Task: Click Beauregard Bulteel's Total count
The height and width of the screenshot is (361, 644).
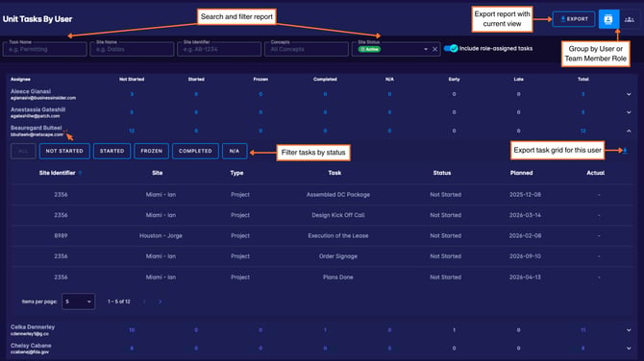Action: [x=582, y=131]
